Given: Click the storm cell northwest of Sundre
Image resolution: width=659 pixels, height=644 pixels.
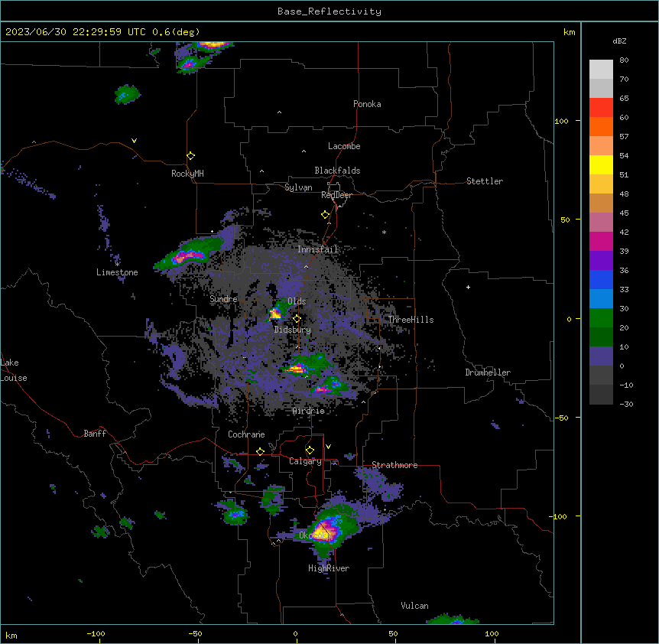Looking at the screenshot, I should click(x=187, y=255).
